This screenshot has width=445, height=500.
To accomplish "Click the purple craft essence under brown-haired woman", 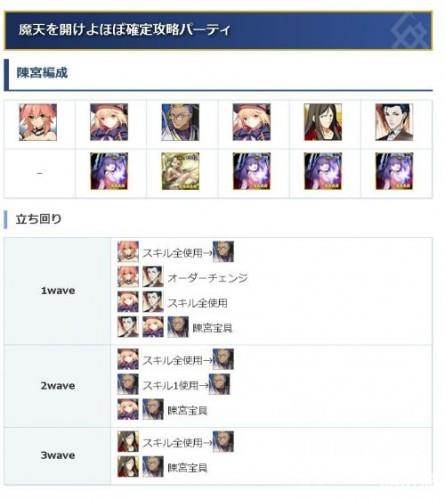I will point(323,171).
